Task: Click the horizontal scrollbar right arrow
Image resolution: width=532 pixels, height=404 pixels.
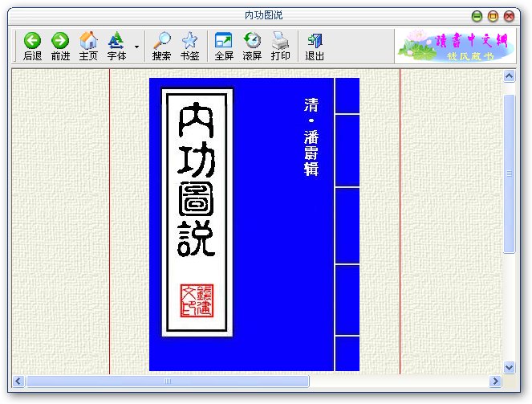Action: (495, 381)
